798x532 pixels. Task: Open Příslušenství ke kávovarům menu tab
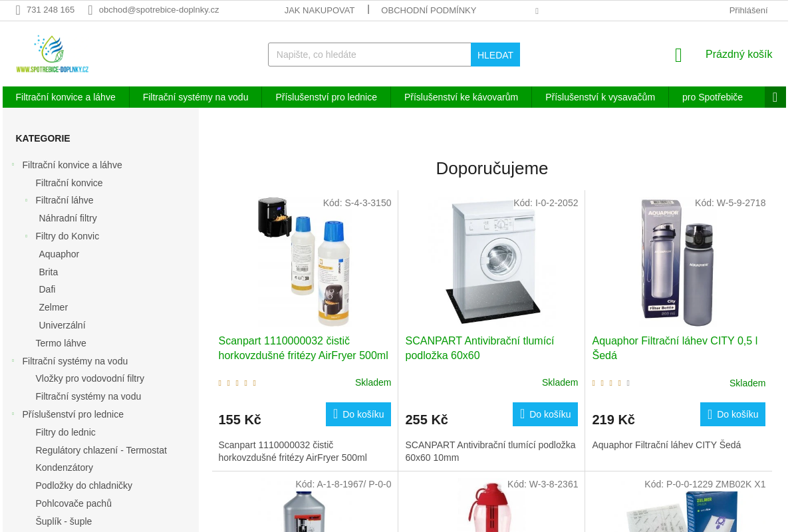coord(461,97)
